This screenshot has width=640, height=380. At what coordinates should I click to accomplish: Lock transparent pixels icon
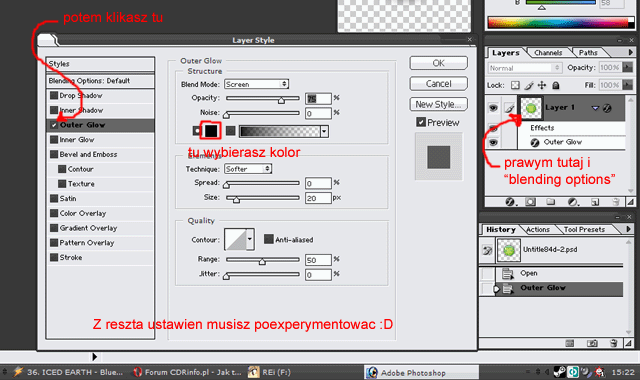point(516,85)
